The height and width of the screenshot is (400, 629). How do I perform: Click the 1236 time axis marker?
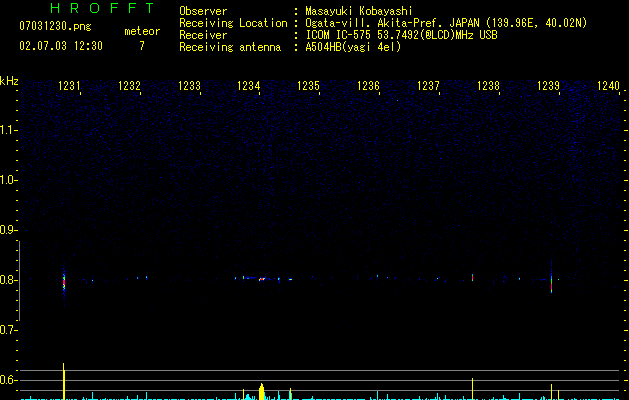[368, 86]
